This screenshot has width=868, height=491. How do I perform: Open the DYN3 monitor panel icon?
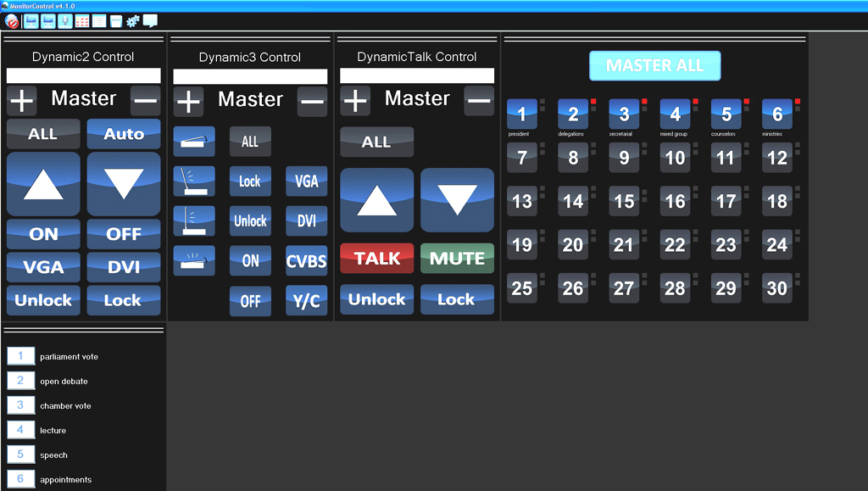pyautogui.click(x=48, y=21)
